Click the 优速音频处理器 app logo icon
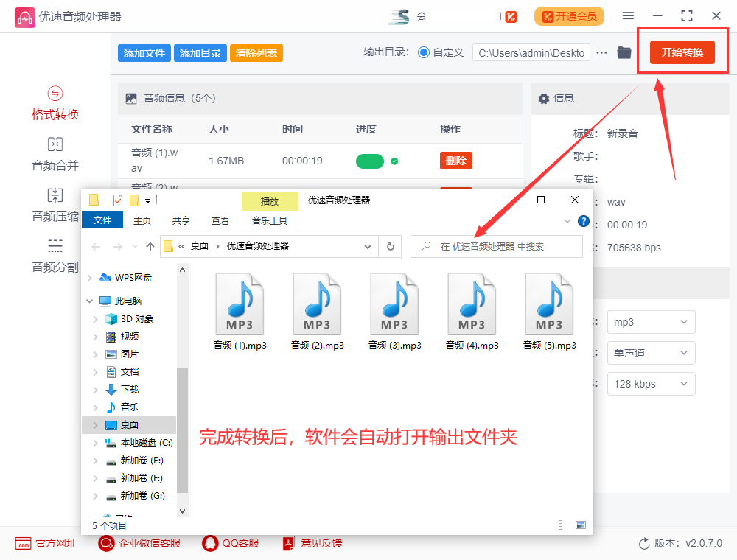This screenshot has height=560, width=737. (24, 18)
